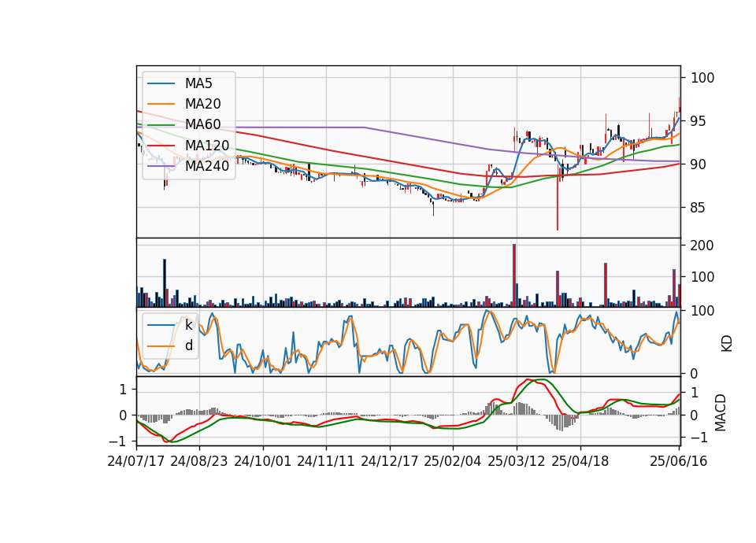The height and width of the screenshot is (543, 756).
Task: Click the MA120 legend label
Action: tap(207, 146)
